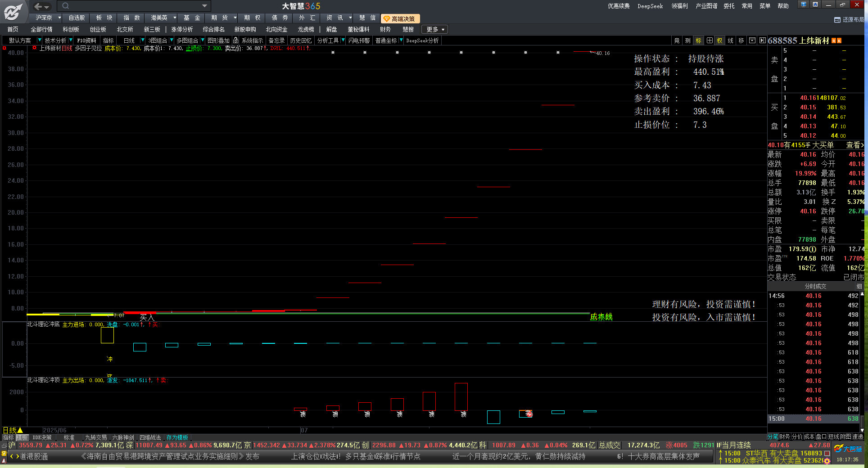The height and width of the screenshot is (468, 868).
Task: Click into the stock search box
Action: coord(133,6)
